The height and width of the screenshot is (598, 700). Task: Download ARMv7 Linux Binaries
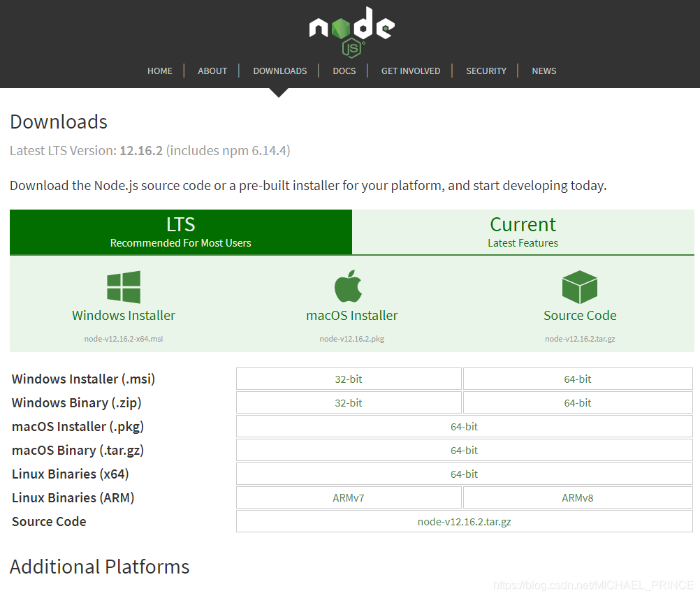click(349, 497)
